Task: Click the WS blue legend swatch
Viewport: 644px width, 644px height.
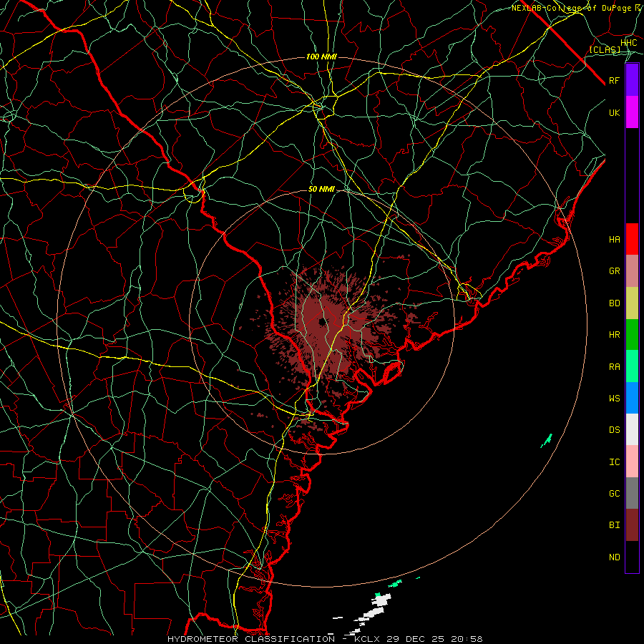Action: coord(632,398)
